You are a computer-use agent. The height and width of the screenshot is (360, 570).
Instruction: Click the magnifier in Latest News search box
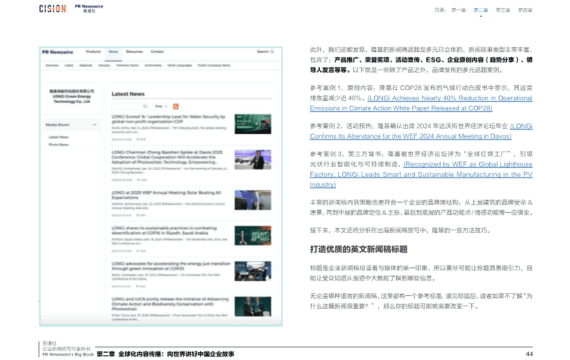(x=145, y=107)
